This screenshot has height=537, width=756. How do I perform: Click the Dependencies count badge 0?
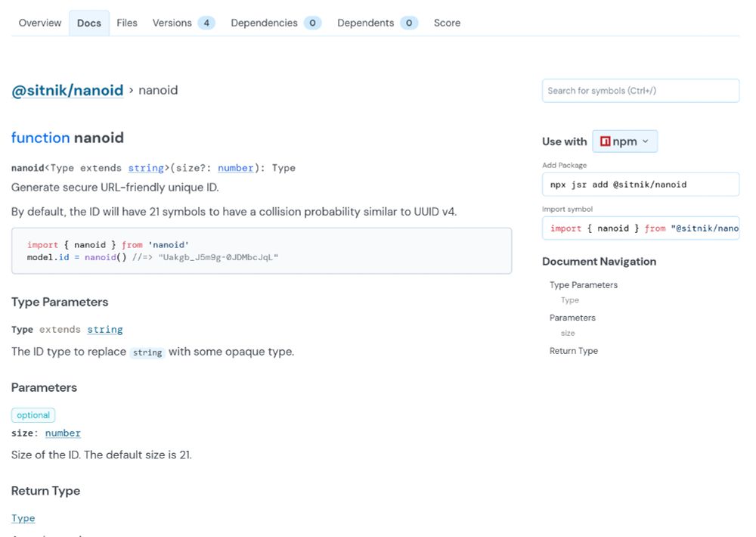(312, 23)
